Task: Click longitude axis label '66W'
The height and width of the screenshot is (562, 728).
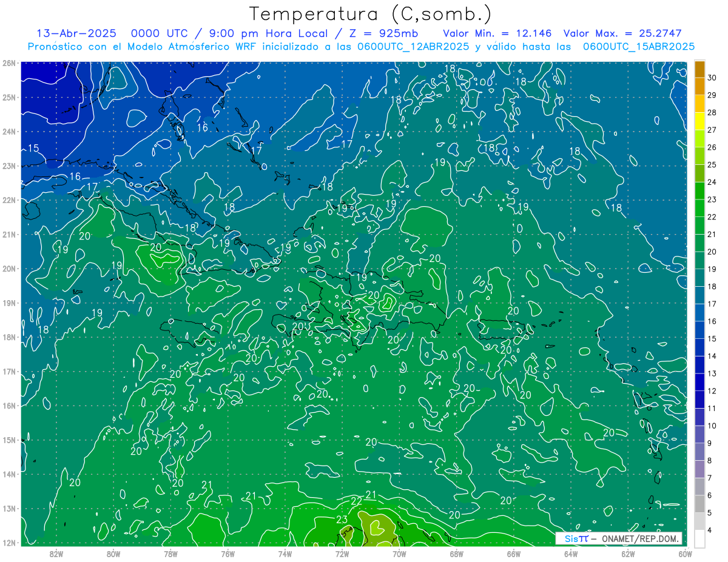Action: pos(514,553)
